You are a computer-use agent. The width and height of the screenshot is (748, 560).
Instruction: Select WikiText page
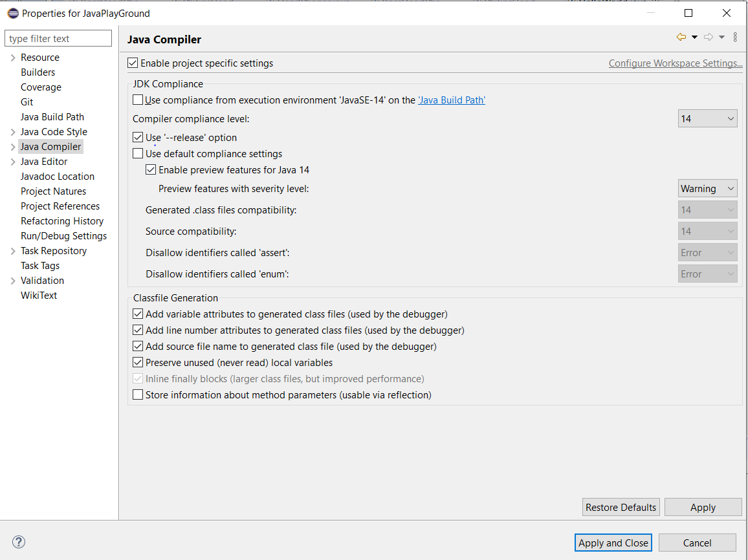39,295
